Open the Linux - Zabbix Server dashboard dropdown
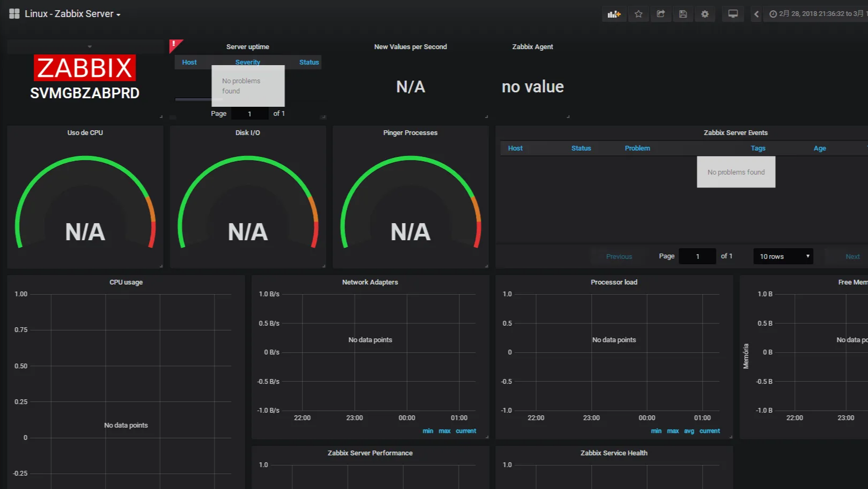The image size is (868, 489). tap(73, 14)
